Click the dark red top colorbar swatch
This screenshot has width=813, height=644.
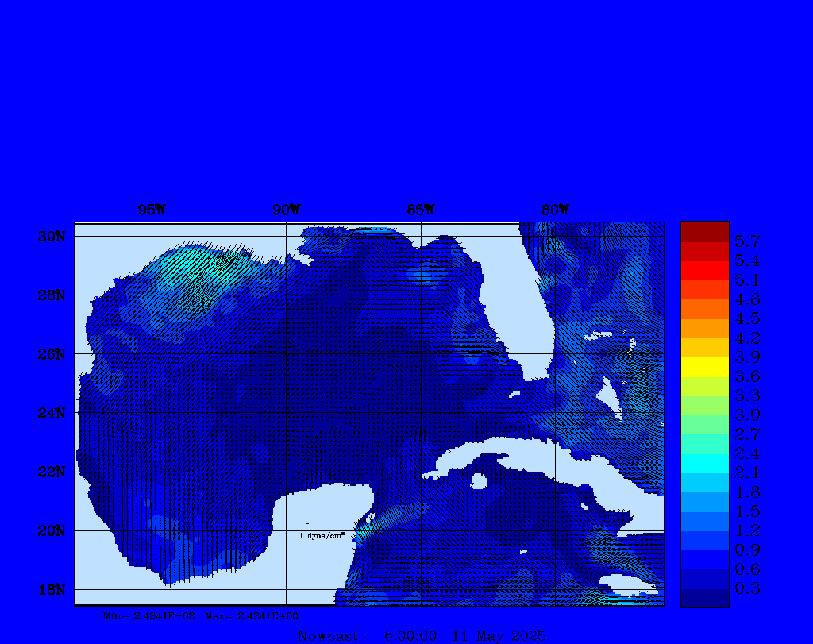tap(704, 231)
